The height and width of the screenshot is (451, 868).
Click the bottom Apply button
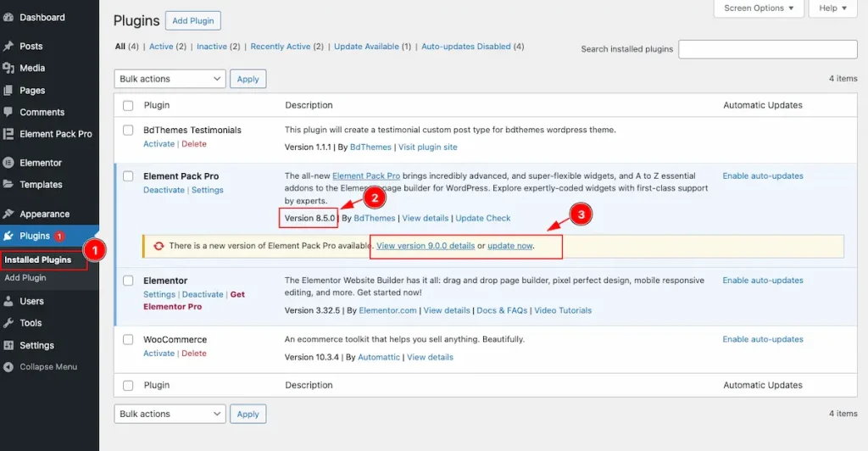[248, 414]
